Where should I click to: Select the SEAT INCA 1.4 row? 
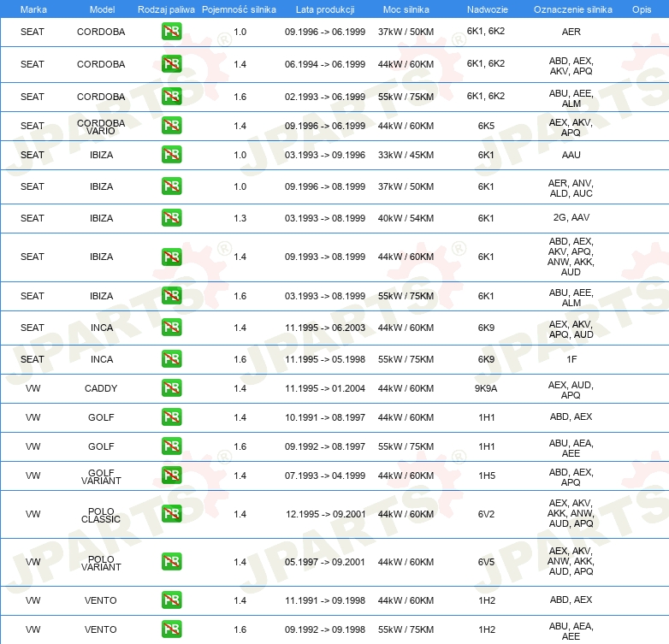coord(334,328)
